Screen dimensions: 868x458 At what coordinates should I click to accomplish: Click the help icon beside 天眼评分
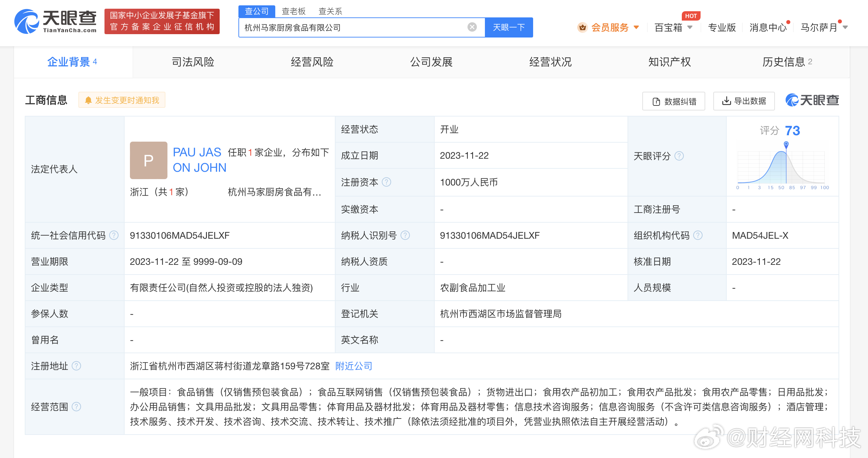pyautogui.click(x=679, y=156)
